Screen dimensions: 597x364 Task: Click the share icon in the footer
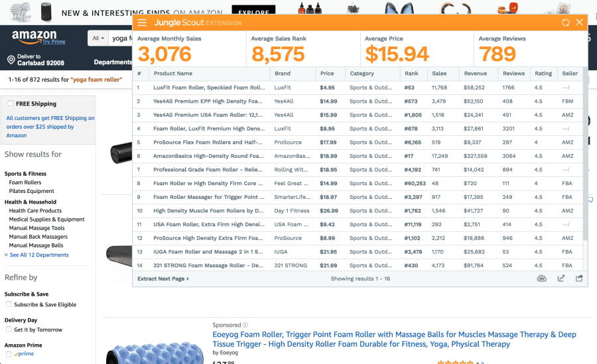pos(579,278)
